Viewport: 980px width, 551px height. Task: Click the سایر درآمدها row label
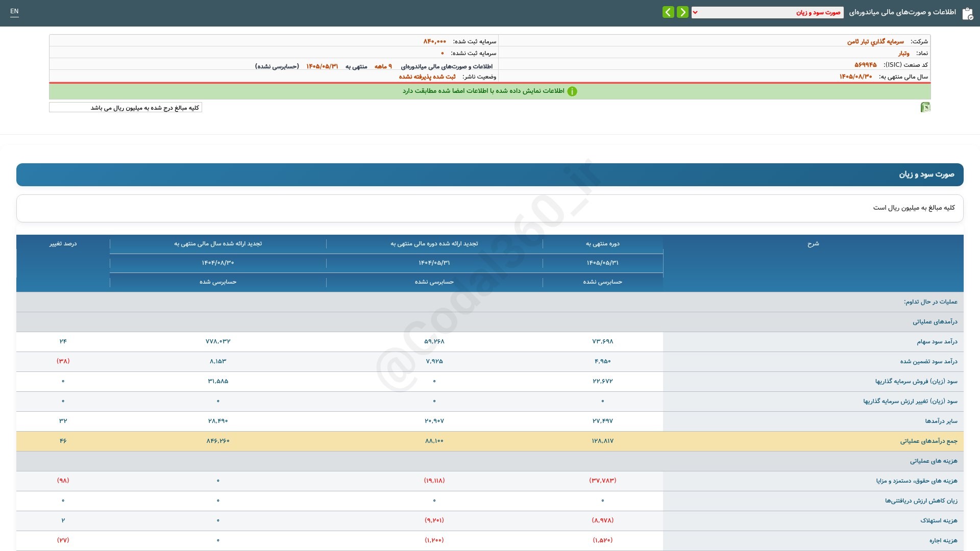pyautogui.click(x=941, y=421)
